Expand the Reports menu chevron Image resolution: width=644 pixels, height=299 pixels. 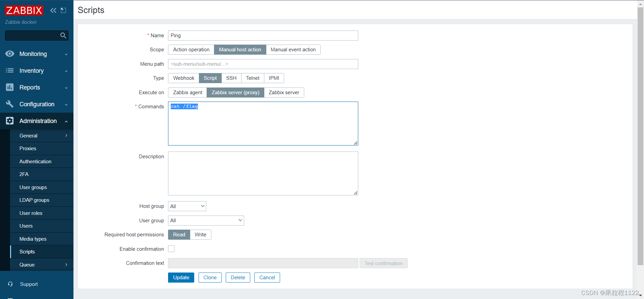66,88
